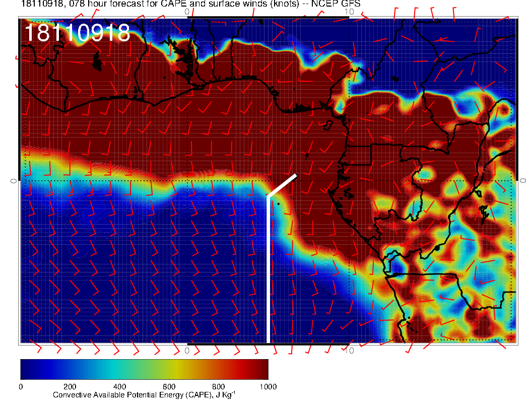This screenshot has height=411, width=532.
Task: Click the vertical white line on the map
Action: click(x=268, y=272)
